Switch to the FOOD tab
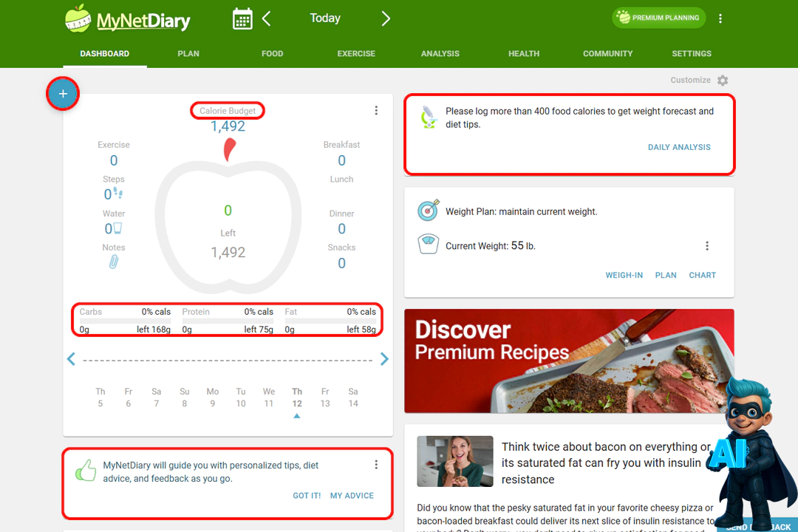The height and width of the screenshot is (532, 798). (x=272, y=53)
